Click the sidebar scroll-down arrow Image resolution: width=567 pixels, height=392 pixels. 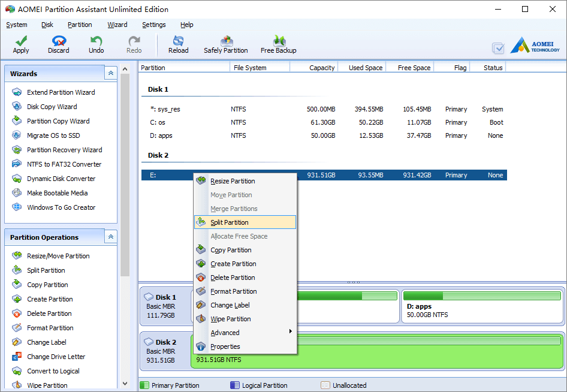125,384
